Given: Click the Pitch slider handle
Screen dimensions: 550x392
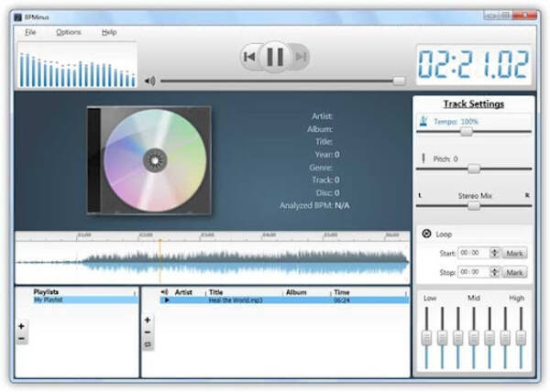Looking at the screenshot, I should [x=473, y=169].
